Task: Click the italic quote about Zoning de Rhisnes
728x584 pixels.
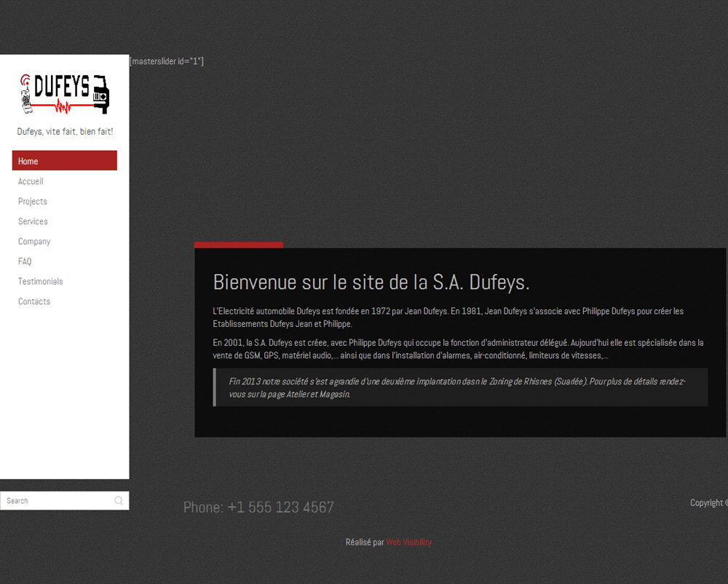Action: tap(457, 387)
